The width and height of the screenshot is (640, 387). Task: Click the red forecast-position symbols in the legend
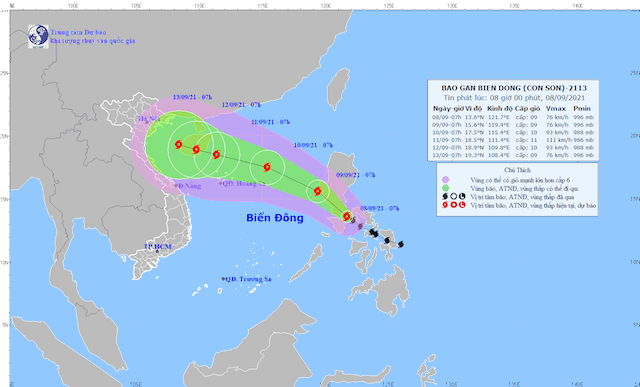(453, 205)
